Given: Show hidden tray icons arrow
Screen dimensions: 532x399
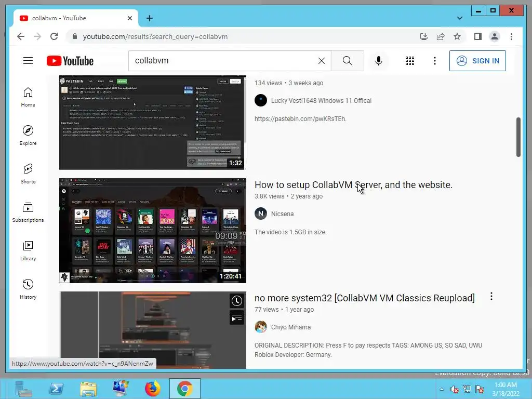Looking at the screenshot, I should [x=442, y=389].
